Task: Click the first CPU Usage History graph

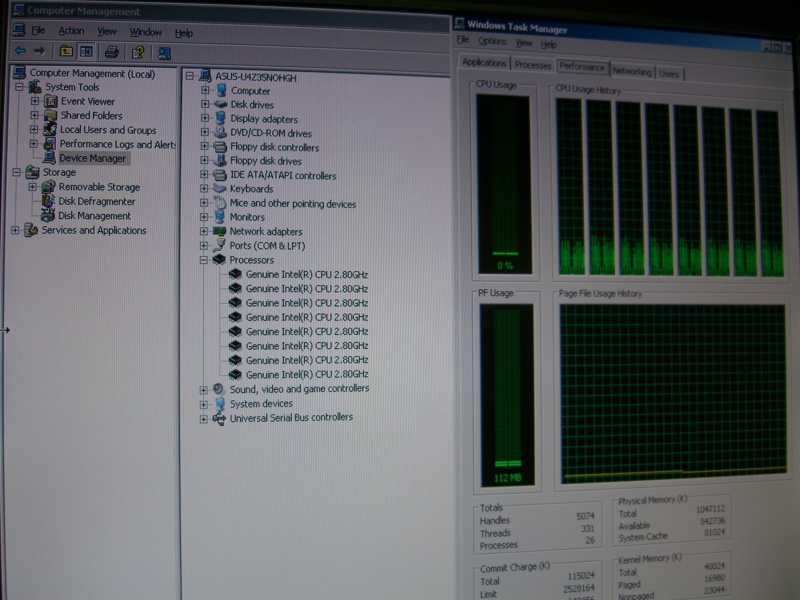Action: [x=570, y=187]
